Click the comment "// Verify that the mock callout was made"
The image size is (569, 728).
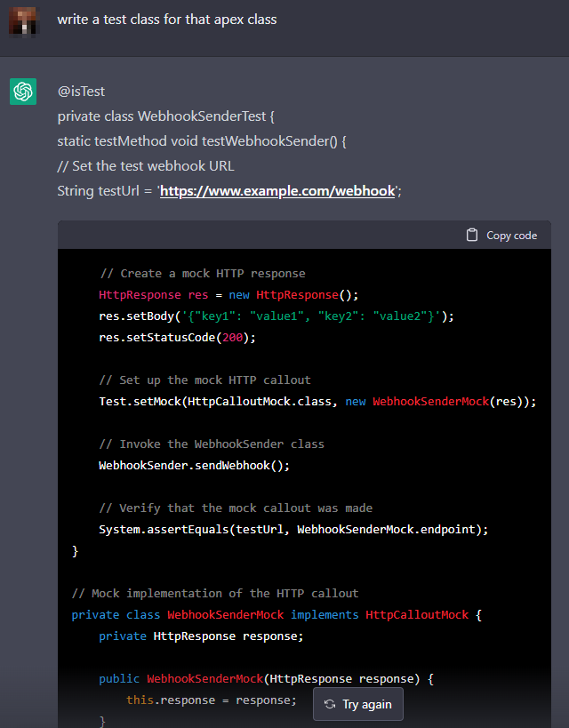click(x=236, y=508)
